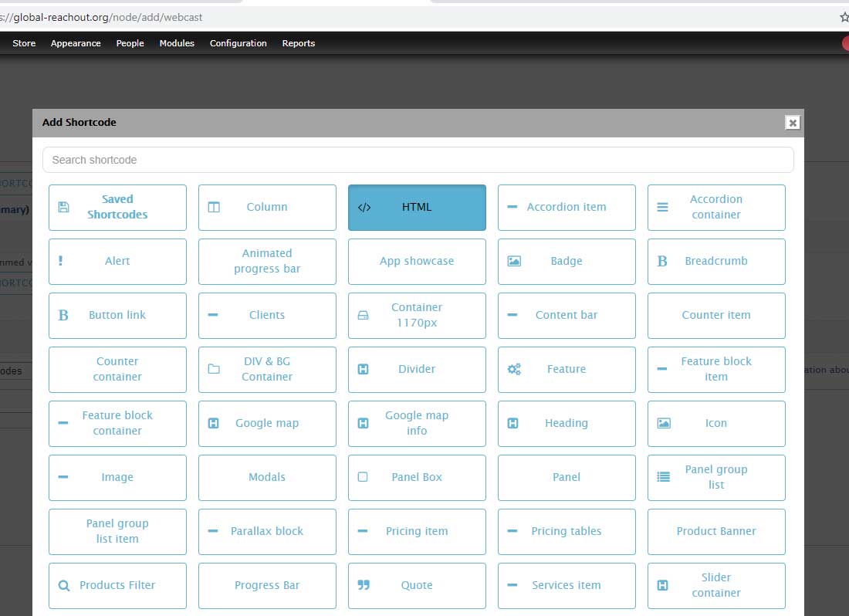Choose the Feature block container shortcode
This screenshot has height=616, width=849.
click(x=117, y=424)
